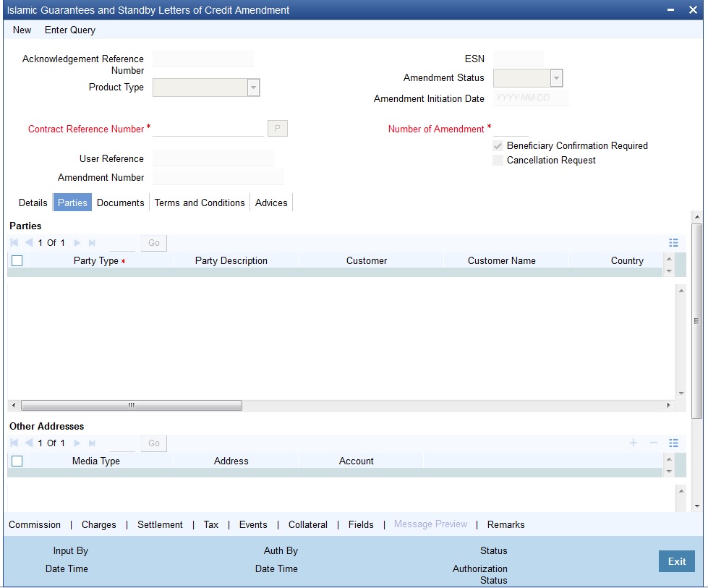
Task: Click the Acknowledgement Reference Number field
Action: click(203, 59)
